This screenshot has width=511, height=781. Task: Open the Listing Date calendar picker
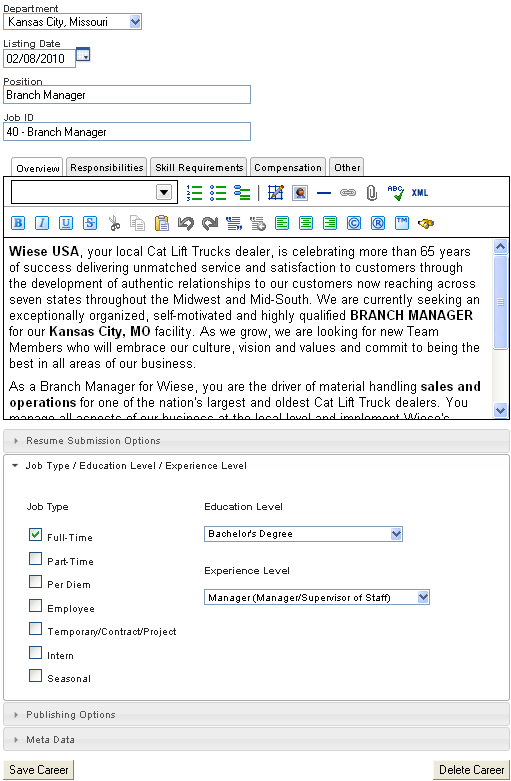point(83,55)
